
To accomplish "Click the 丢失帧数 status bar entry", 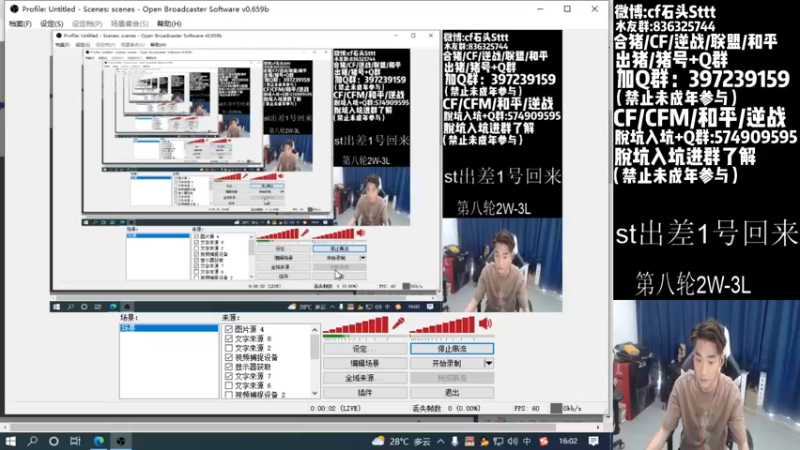I will click(x=446, y=408).
